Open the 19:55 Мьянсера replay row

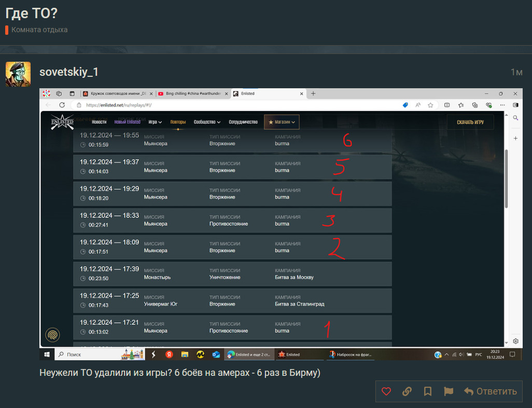click(x=232, y=140)
